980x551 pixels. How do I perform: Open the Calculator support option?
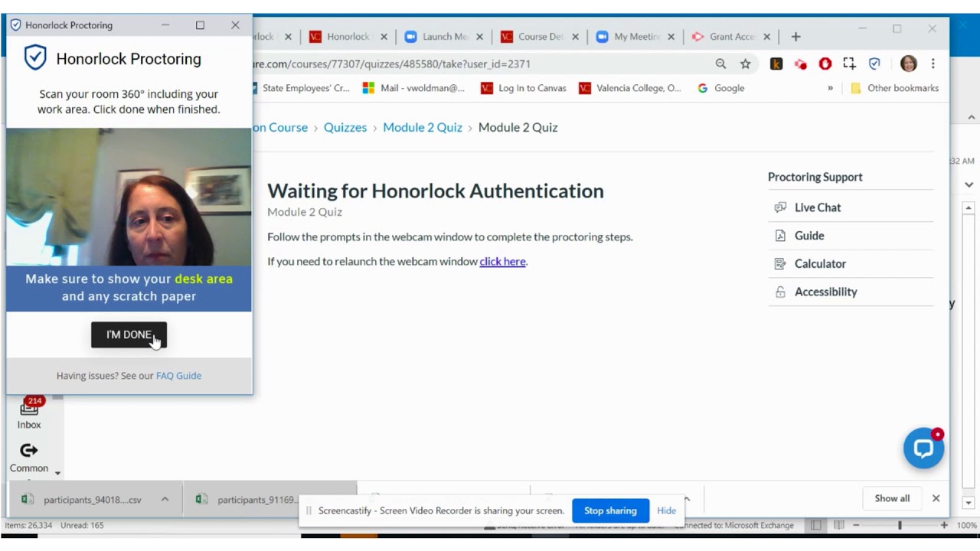(x=820, y=263)
